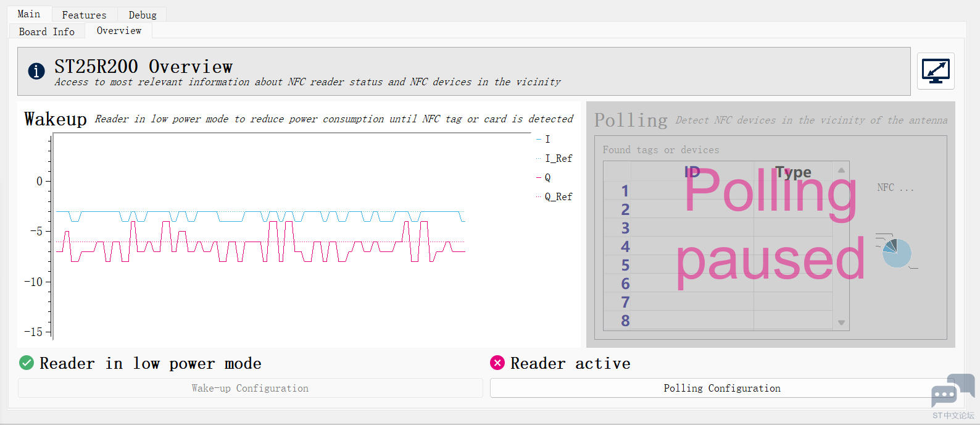Select row 4 in the found tags table

click(x=625, y=246)
